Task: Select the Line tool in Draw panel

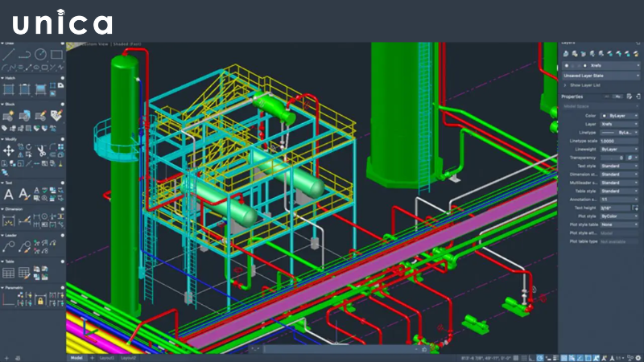Action: [9, 54]
